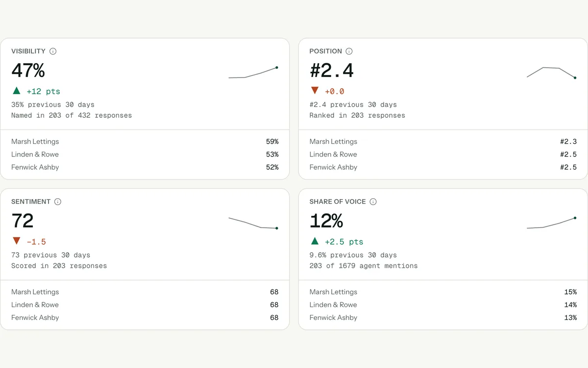Click the Visibility info icon
Viewport: 588px width, 368px height.
[x=53, y=51]
